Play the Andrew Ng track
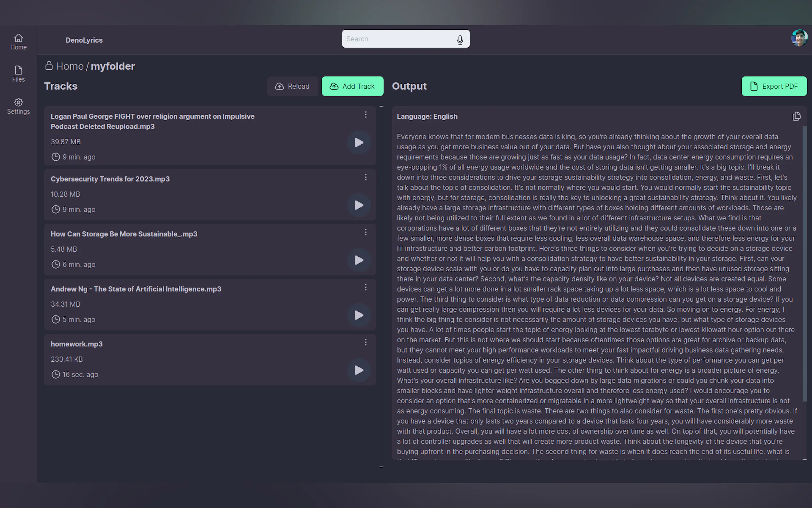812x508 pixels. coord(358,315)
